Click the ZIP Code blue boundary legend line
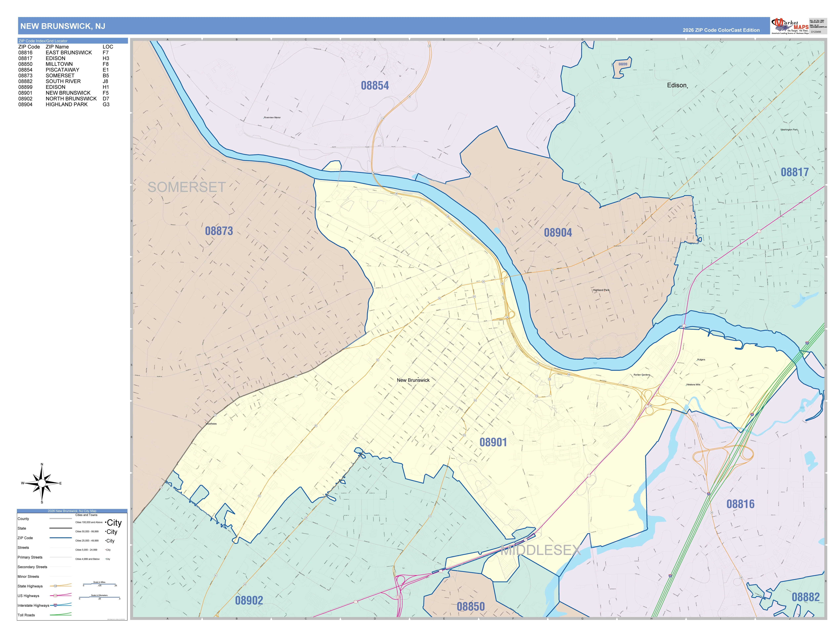 click(x=60, y=538)
